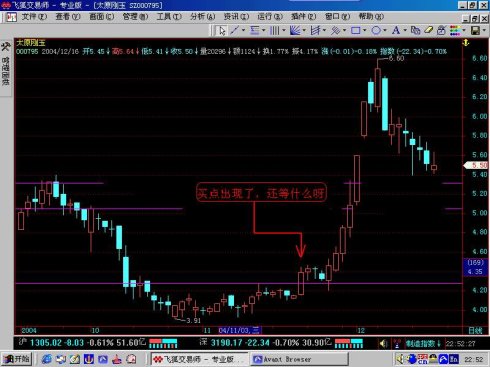The width and height of the screenshot is (490, 367).
Task: Click the yellow anchor icon above chart
Action: click(466, 43)
